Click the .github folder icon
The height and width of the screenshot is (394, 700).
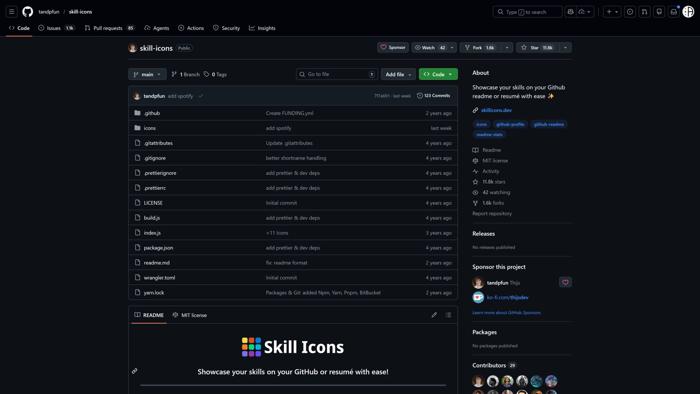pos(138,113)
